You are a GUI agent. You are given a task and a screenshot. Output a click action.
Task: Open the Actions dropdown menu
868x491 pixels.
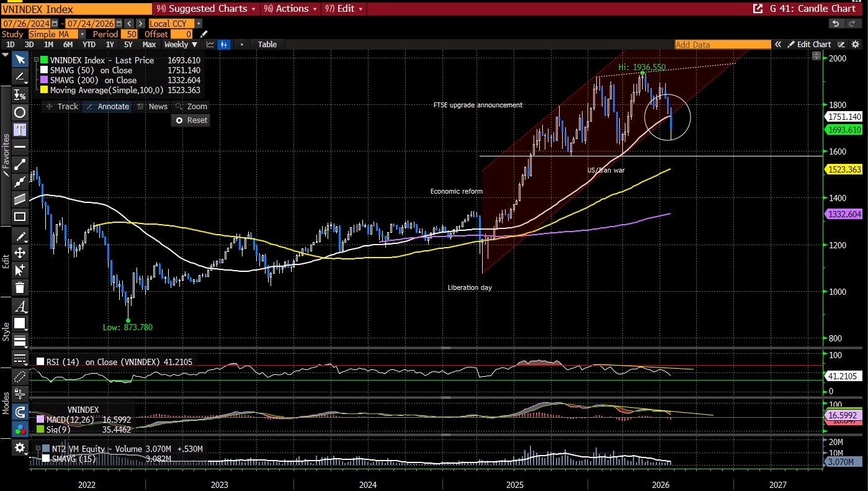click(x=290, y=9)
